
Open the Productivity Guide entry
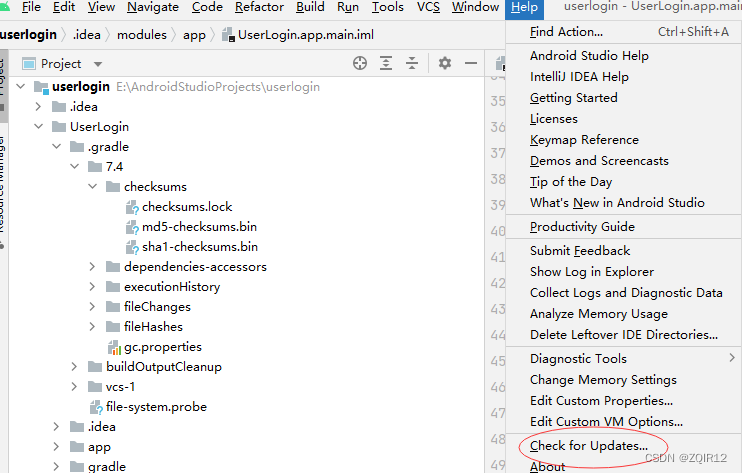[x=624, y=227]
